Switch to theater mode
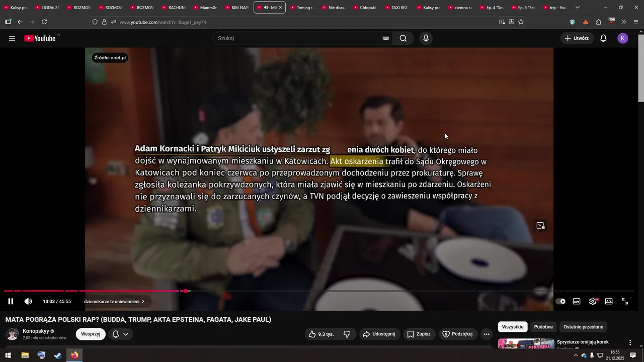This screenshot has height=362, width=644. 609,301
